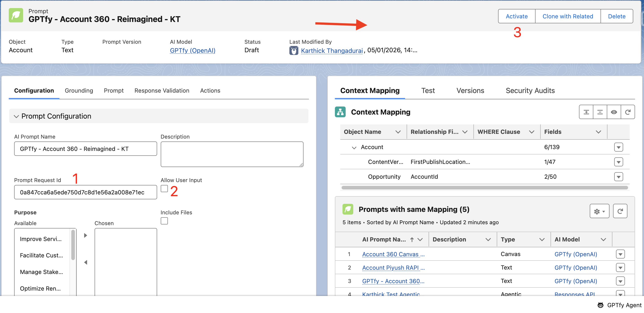Click the Prompt Request Id input field
The width and height of the screenshot is (644, 313).
[85, 192]
